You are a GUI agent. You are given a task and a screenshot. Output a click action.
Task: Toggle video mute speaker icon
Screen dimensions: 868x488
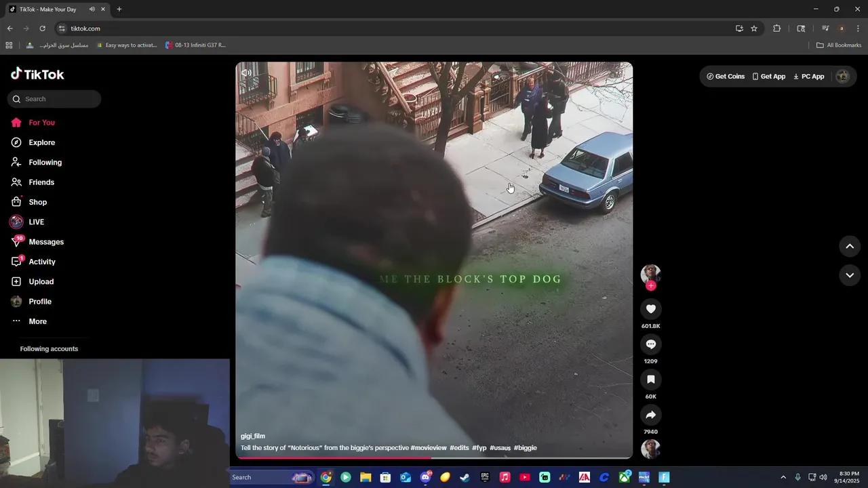[x=247, y=73]
